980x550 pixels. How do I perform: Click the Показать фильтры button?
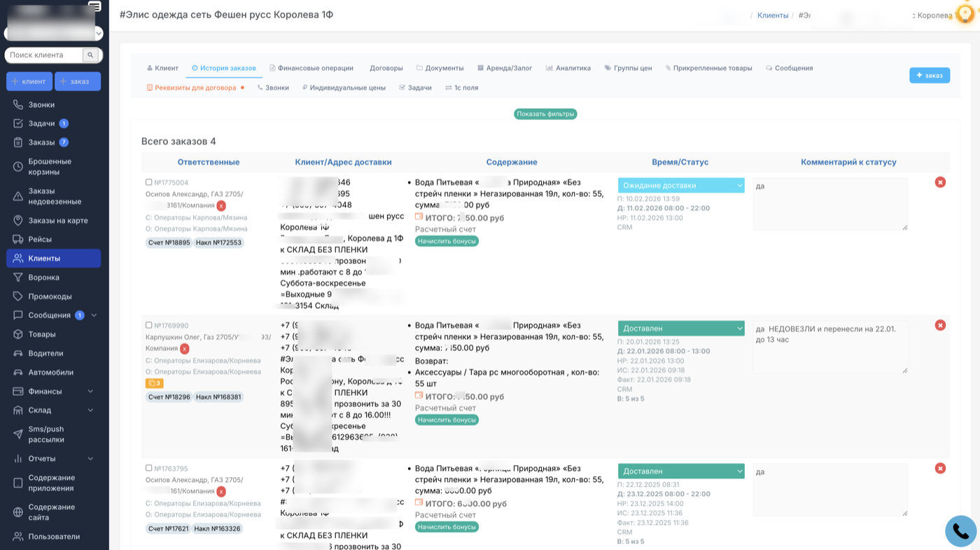(545, 114)
